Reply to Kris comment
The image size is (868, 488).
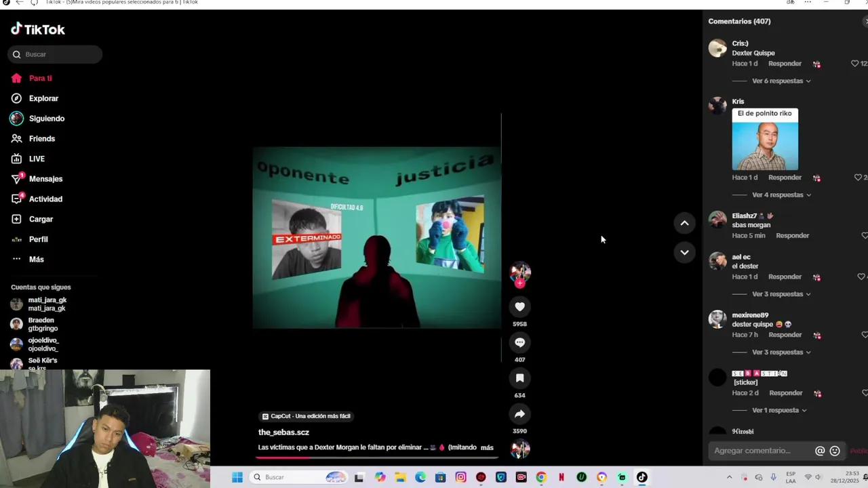[785, 178]
